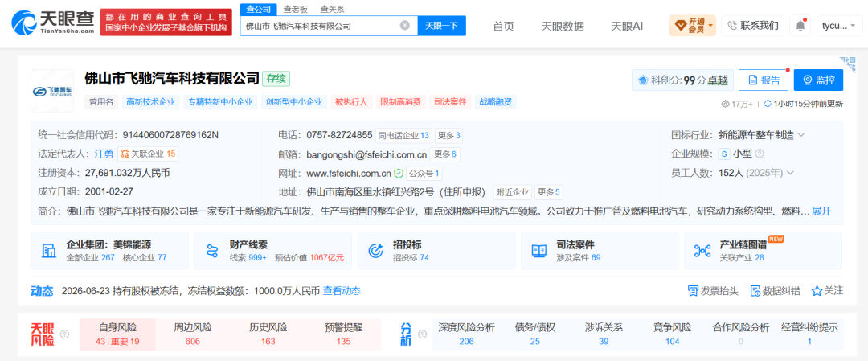Click the 发票抬头 icon link
The height and width of the screenshot is (361, 868).
click(713, 291)
